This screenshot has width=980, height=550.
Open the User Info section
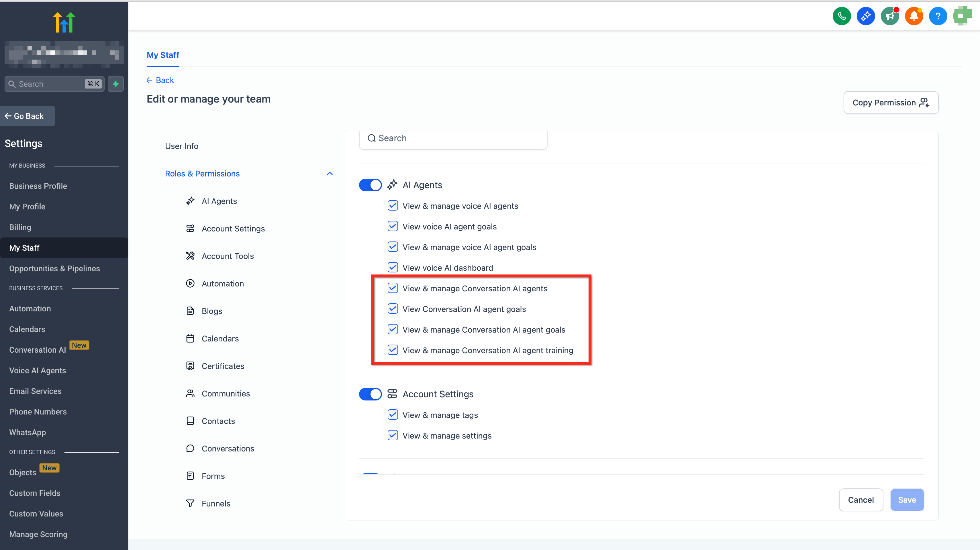[181, 146]
